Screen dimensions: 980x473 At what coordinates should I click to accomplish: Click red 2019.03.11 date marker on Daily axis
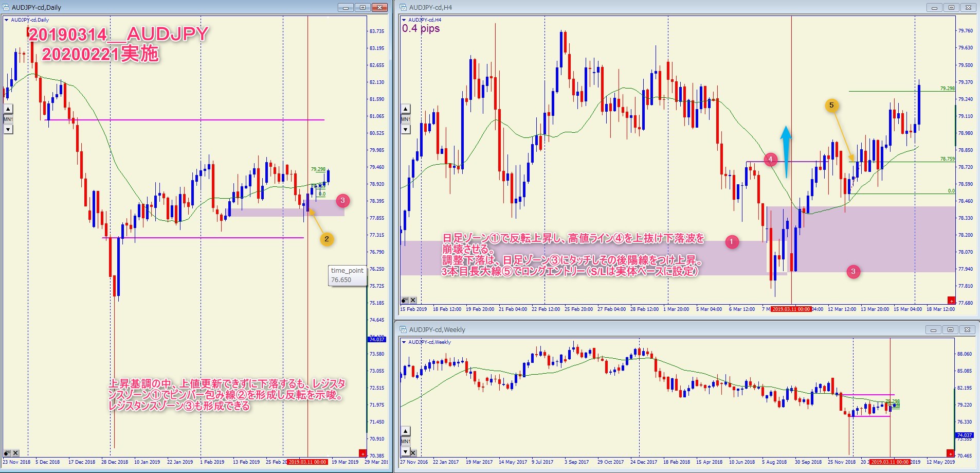(307, 462)
